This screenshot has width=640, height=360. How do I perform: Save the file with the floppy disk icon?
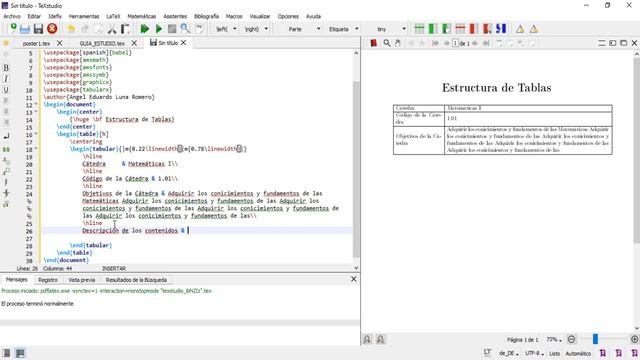click(x=38, y=29)
